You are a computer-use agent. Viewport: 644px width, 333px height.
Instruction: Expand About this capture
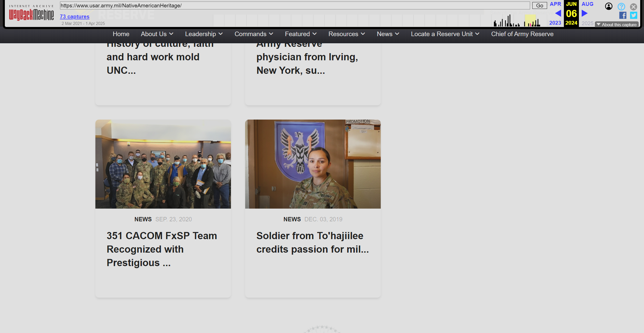617,24
